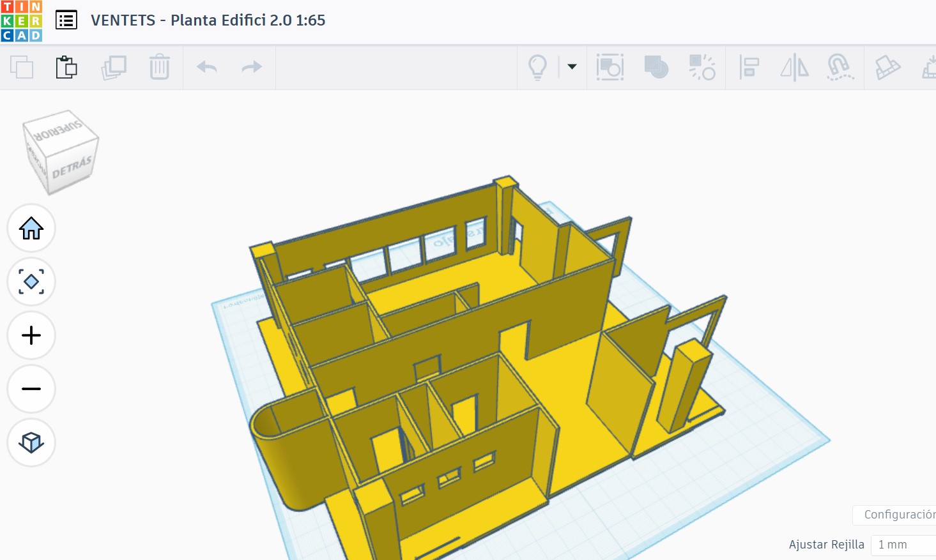Toggle orthographic perspective view cube button
The height and width of the screenshot is (560, 936).
pyautogui.click(x=31, y=443)
